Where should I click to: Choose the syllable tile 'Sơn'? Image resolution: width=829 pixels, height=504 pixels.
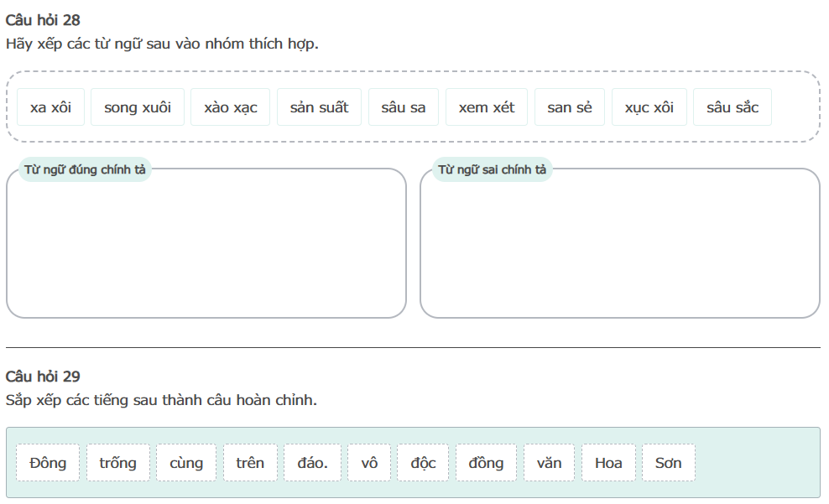click(669, 463)
